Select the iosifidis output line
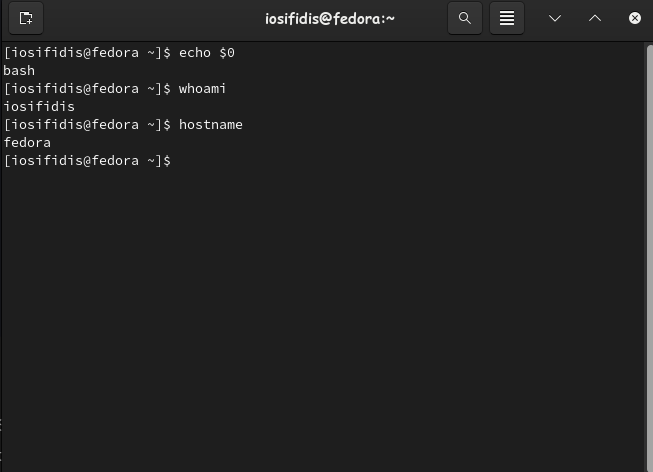 pyautogui.click(x=39, y=107)
